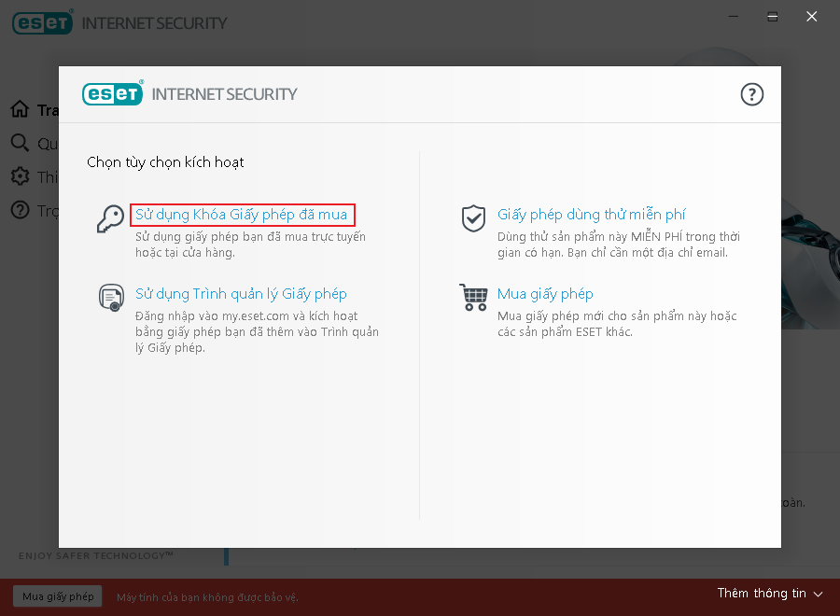Click the chevron next to 'Thêm thông tin'
This screenshot has width=840, height=616.
pyautogui.click(x=818, y=594)
